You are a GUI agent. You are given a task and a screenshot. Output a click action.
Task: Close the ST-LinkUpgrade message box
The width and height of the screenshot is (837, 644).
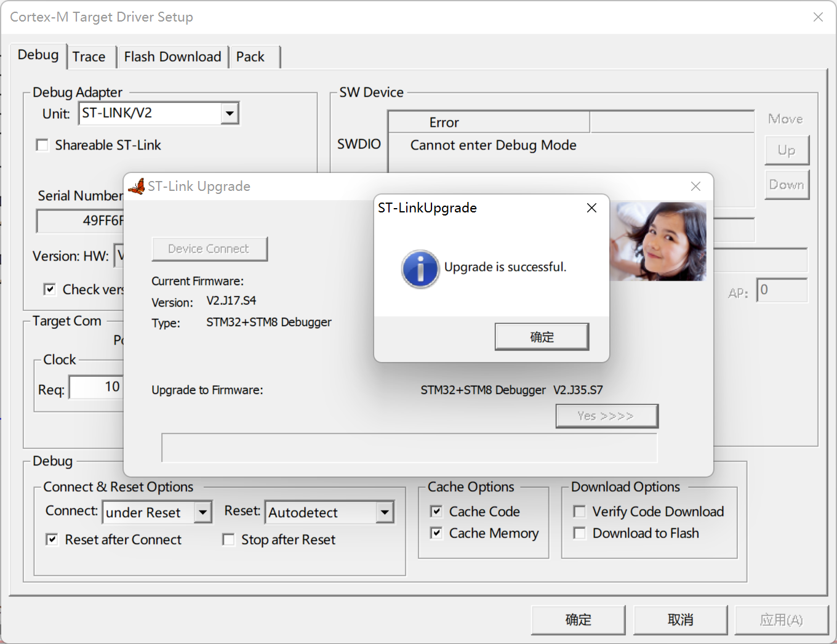pos(591,208)
